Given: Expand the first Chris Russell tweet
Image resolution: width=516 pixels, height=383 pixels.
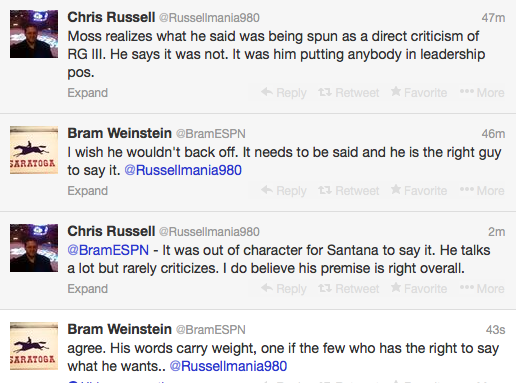Looking at the screenshot, I should tap(88, 93).
